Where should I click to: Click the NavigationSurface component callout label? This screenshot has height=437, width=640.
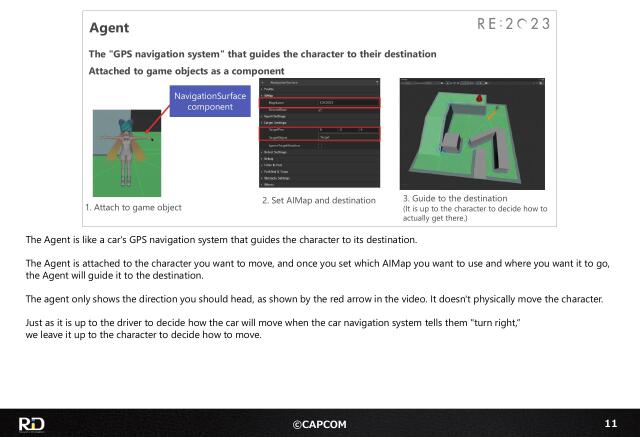(210, 101)
